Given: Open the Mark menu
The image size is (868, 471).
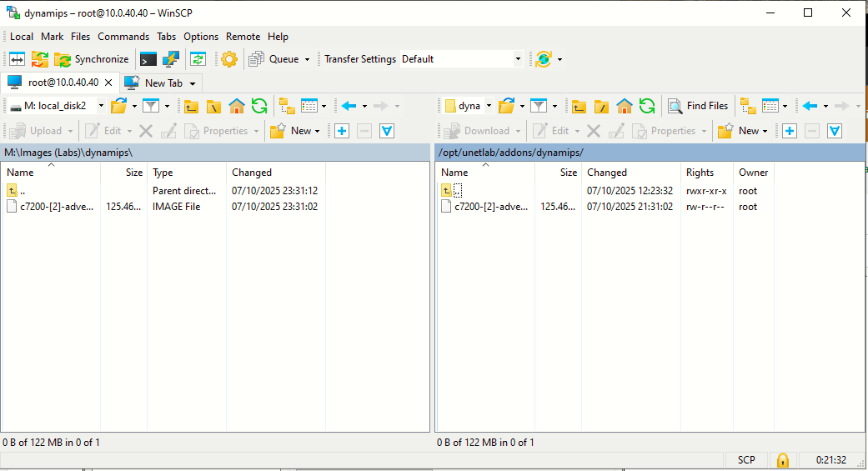Looking at the screenshot, I should pyautogui.click(x=52, y=37).
